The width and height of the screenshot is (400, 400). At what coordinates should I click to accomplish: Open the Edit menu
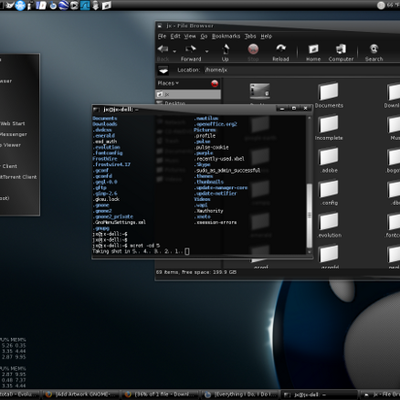(x=175, y=36)
